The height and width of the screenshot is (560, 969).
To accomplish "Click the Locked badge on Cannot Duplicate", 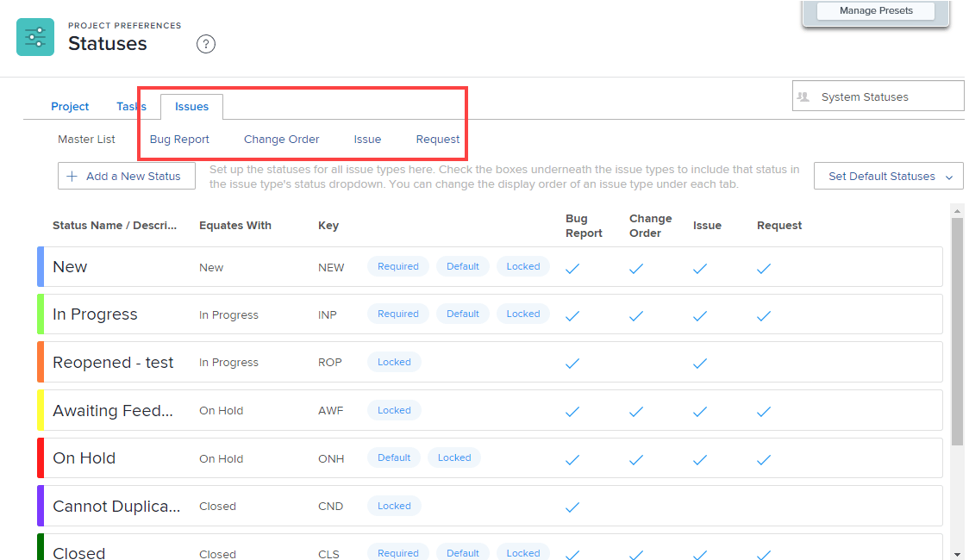I will click(393, 506).
